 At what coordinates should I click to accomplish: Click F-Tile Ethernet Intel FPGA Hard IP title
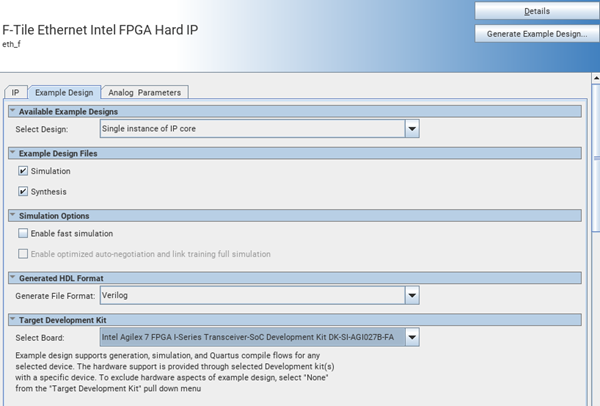click(x=100, y=30)
